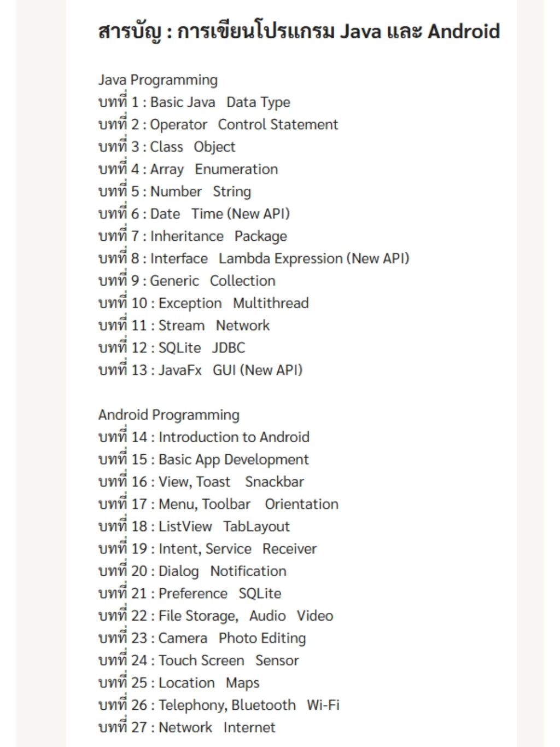Select the Java Programming section title
The width and height of the screenshot is (560, 747).
pos(158,80)
